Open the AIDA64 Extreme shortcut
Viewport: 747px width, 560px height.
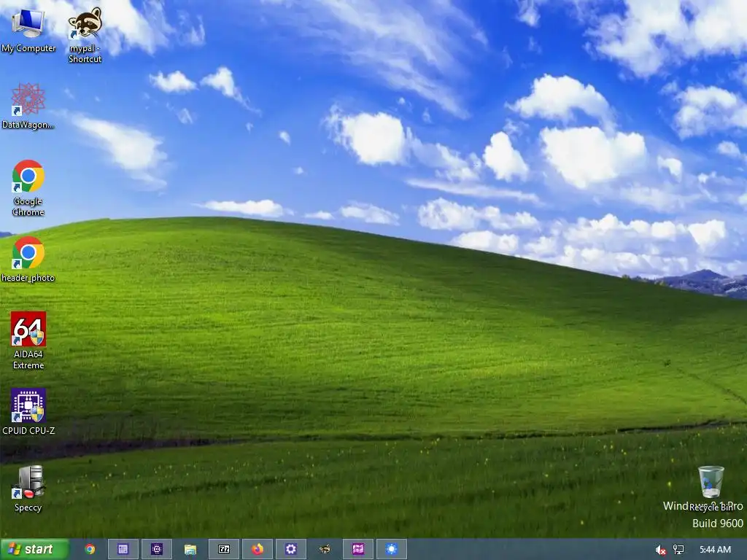point(28,341)
